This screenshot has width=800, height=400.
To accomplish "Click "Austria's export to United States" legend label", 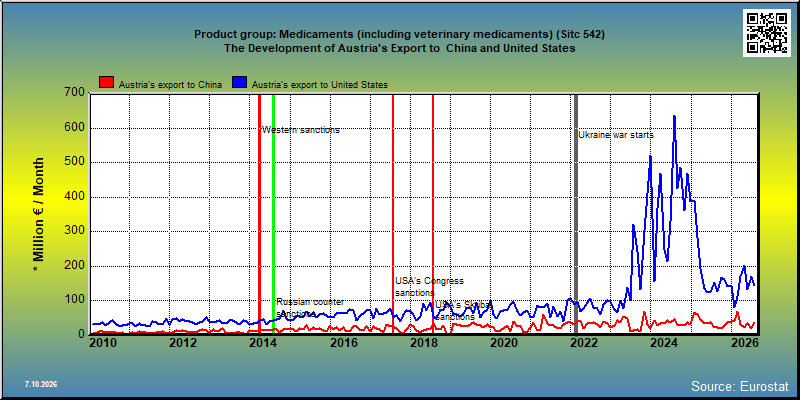I will coord(320,85).
